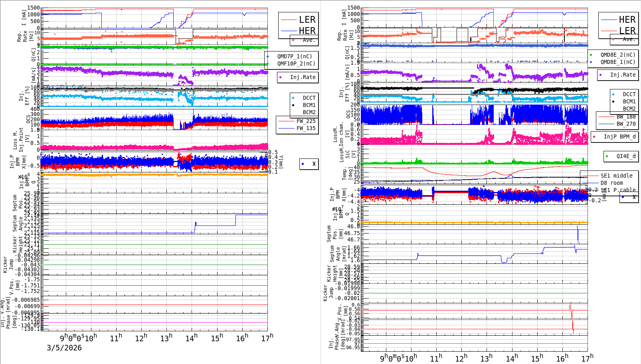
Task: Select the 1.62 Septum Angle tick value
Action: [354, 256]
